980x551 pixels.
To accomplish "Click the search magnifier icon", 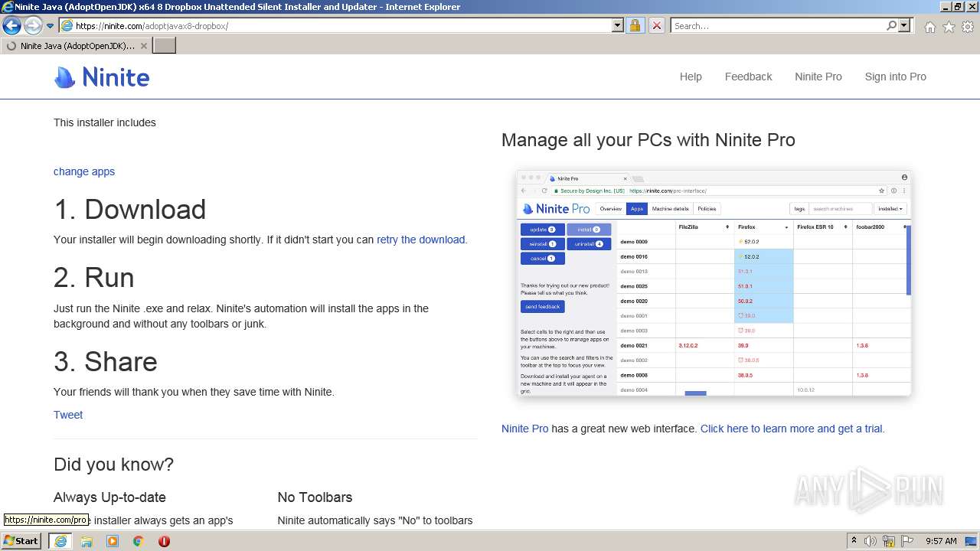I will point(891,25).
